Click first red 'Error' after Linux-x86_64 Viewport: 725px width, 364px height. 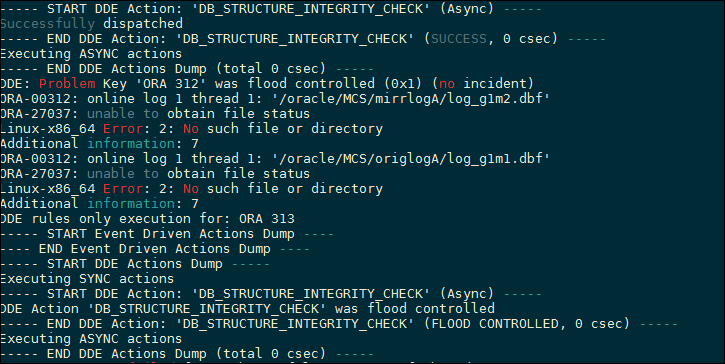[x=123, y=129]
